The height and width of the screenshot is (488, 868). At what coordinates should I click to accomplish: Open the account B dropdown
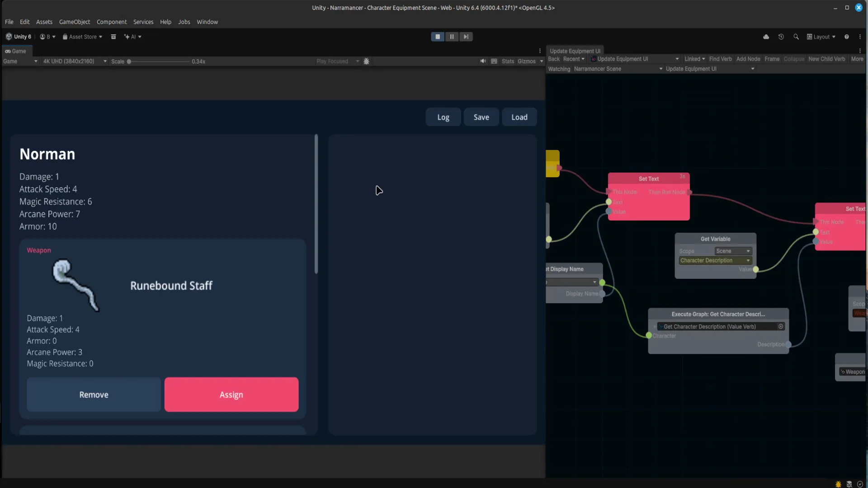coord(47,37)
